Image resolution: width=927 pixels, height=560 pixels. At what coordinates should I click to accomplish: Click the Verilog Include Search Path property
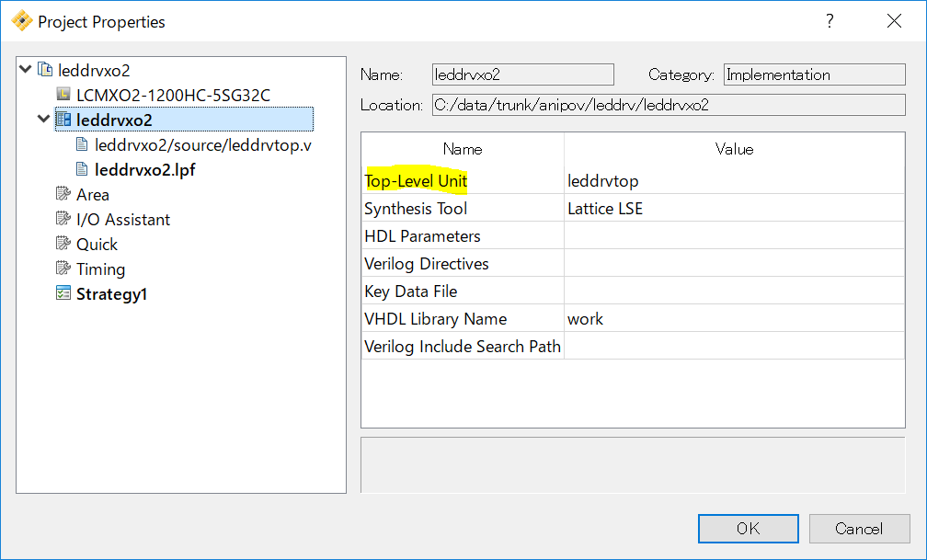(x=463, y=346)
